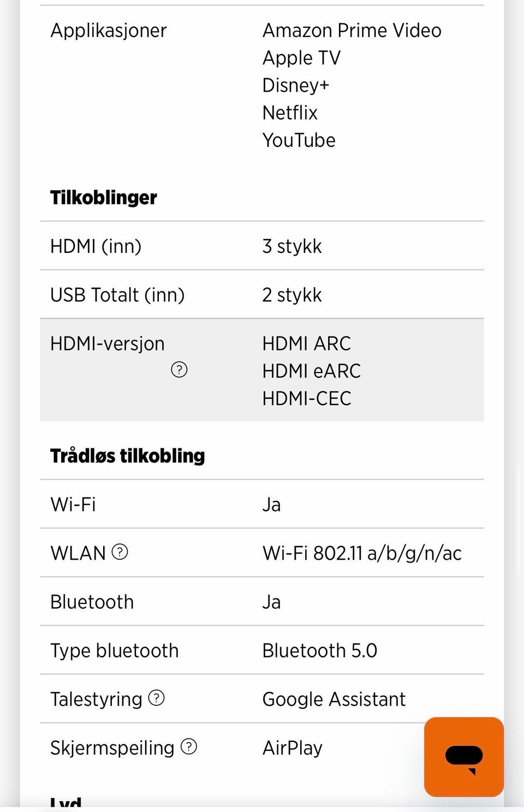The height and width of the screenshot is (812, 524).
Task: Click the Tilkoblinger section heading
Action: click(x=104, y=197)
